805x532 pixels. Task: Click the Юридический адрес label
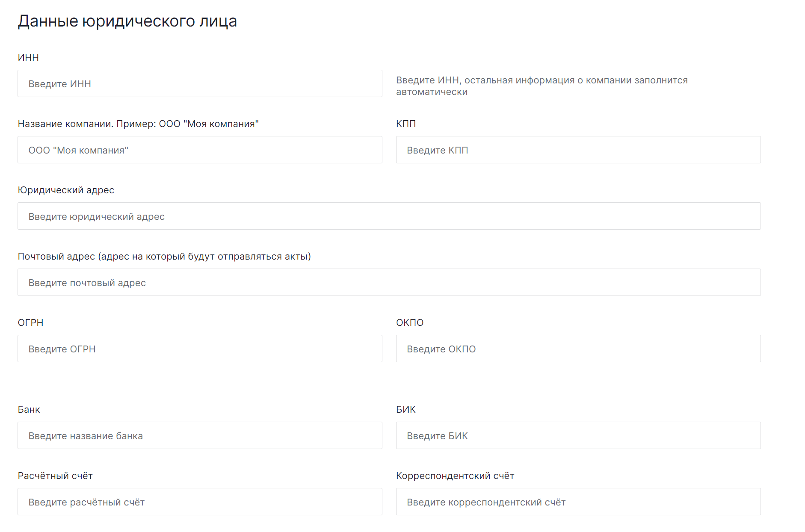(x=66, y=190)
